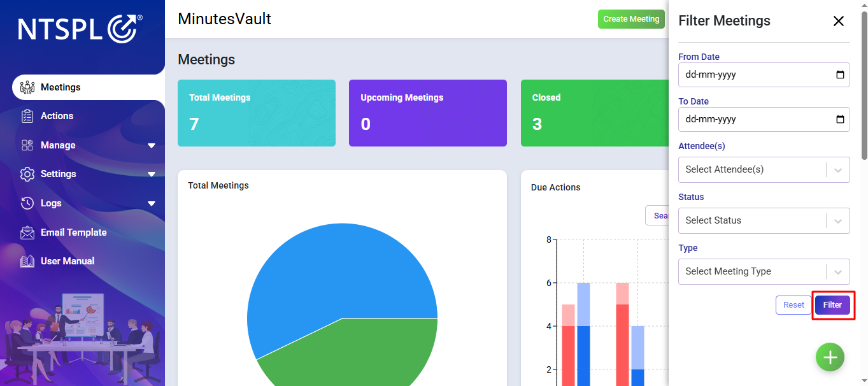Click the Meetings sidebar icon
868x386 pixels.
[x=27, y=87]
